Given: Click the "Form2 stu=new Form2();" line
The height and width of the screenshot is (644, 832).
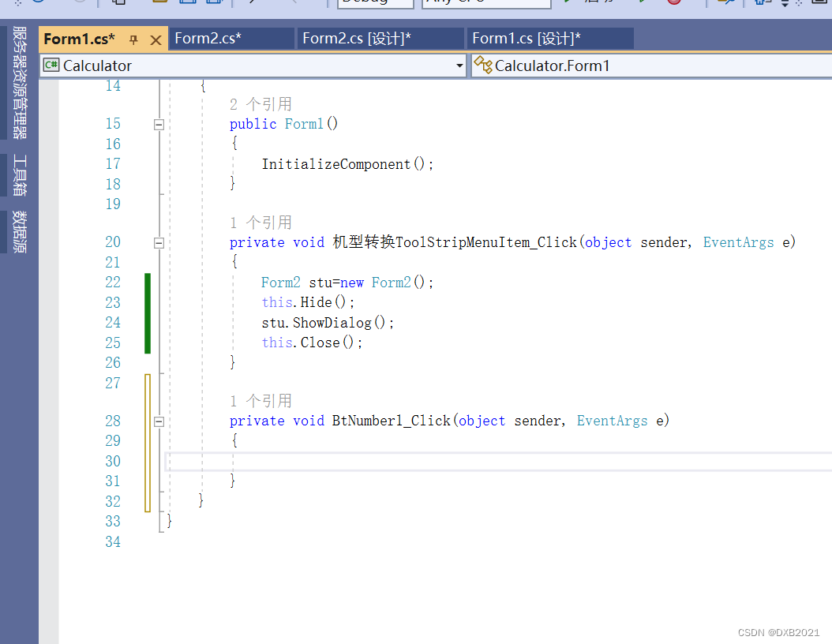Looking at the screenshot, I should (x=347, y=283).
